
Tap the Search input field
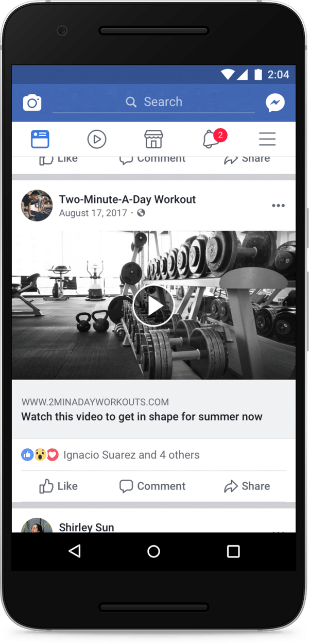pyautogui.click(x=153, y=102)
